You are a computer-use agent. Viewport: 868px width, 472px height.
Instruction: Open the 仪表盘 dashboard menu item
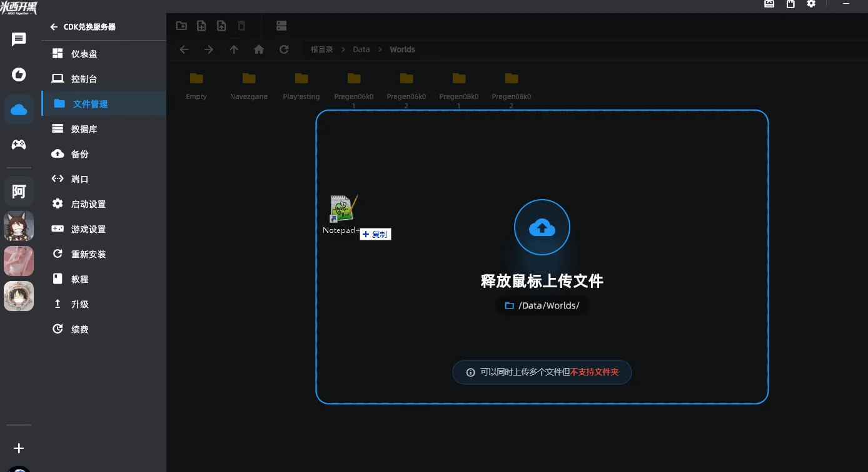click(104, 54)
